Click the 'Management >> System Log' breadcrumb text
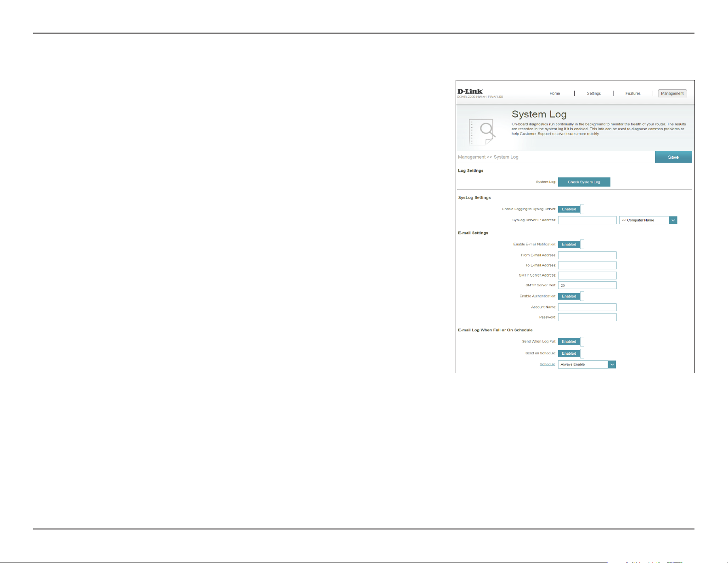 pyautogui.click(x=488, y=157)
